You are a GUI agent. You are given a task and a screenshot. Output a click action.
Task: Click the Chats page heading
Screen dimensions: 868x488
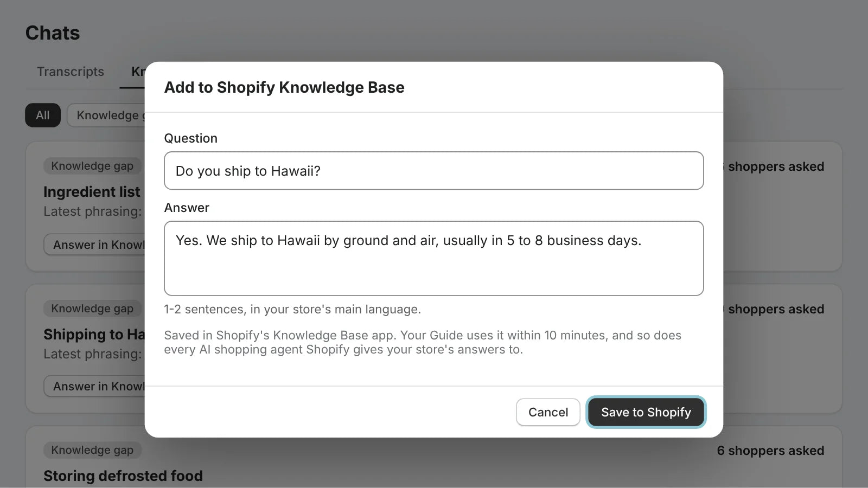click(x=53, y=33)
